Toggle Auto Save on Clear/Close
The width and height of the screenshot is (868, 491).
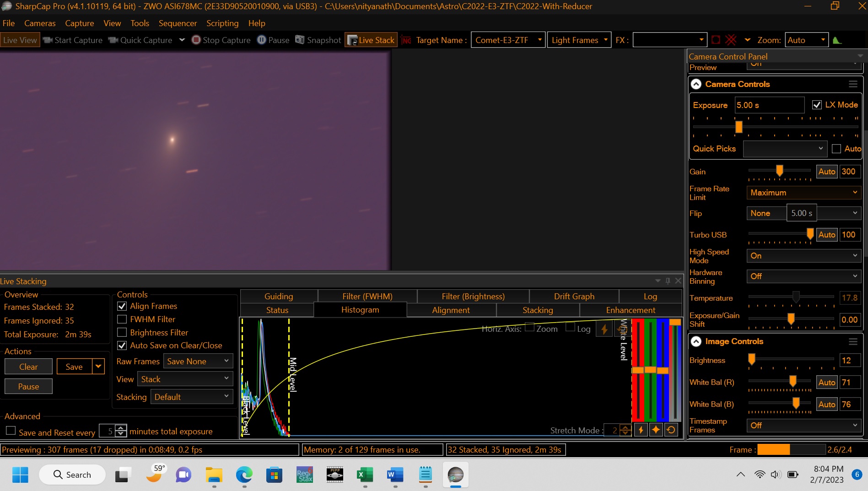[122, 345]
